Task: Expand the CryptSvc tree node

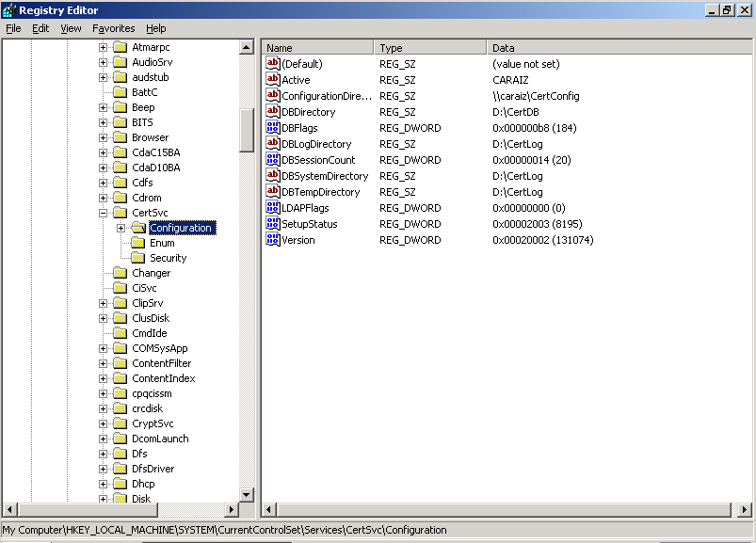Action: point(104,423)
